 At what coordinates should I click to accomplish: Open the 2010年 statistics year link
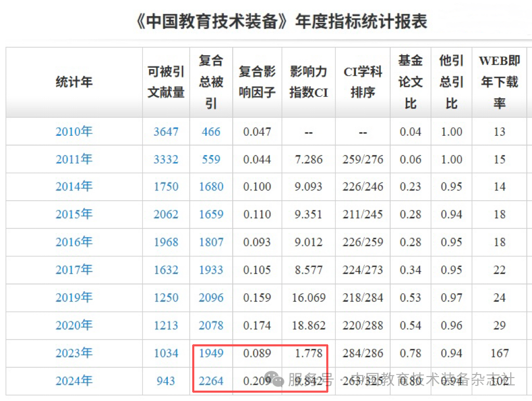click(x=74, y=132)
